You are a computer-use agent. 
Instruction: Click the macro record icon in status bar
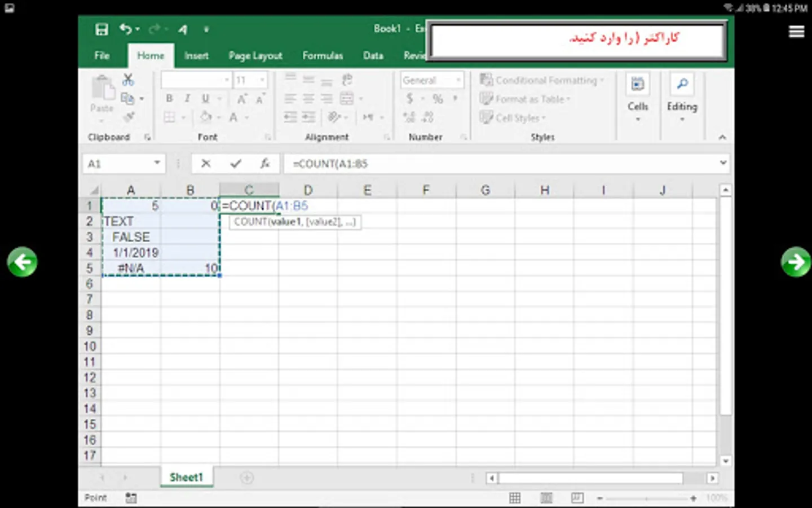[x=131, y=498]
